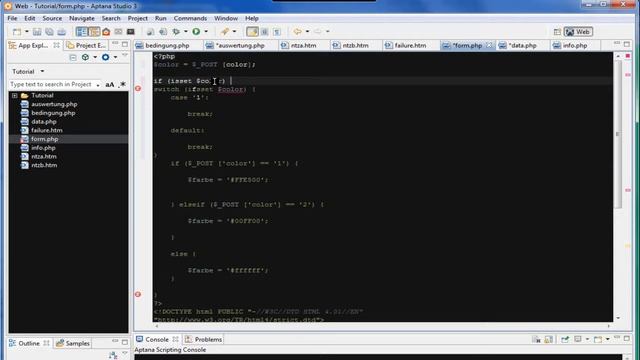The image size is (640, 360).
Task: Toggle regular expression search asterisk button
Action: [122, 84]
